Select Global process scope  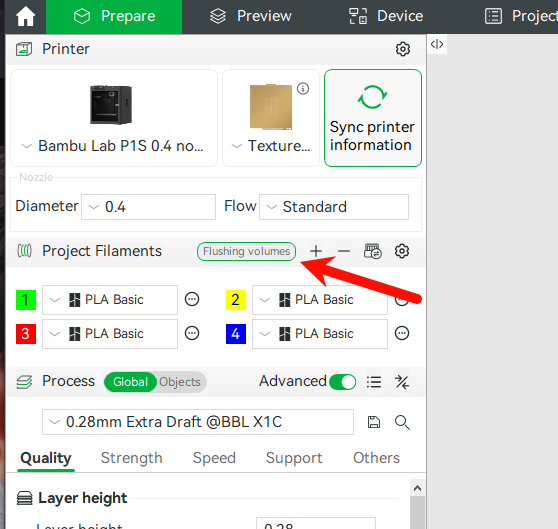point(130,382)
